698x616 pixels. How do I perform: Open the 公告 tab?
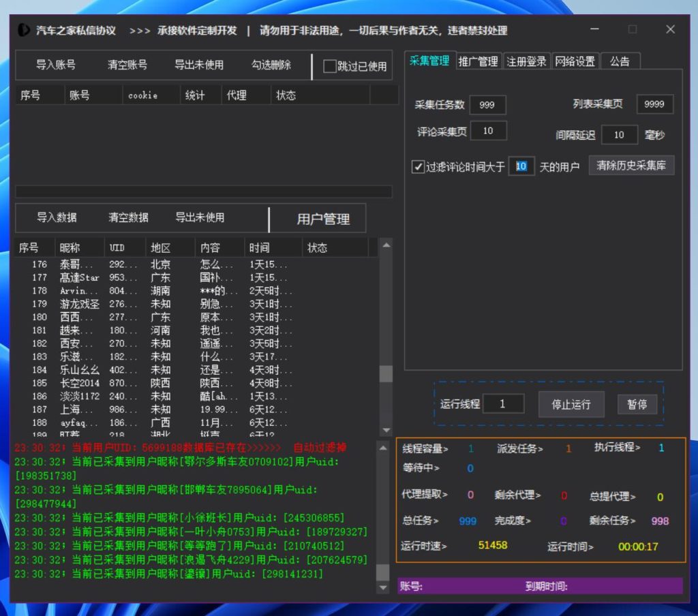tap(619, 60)
